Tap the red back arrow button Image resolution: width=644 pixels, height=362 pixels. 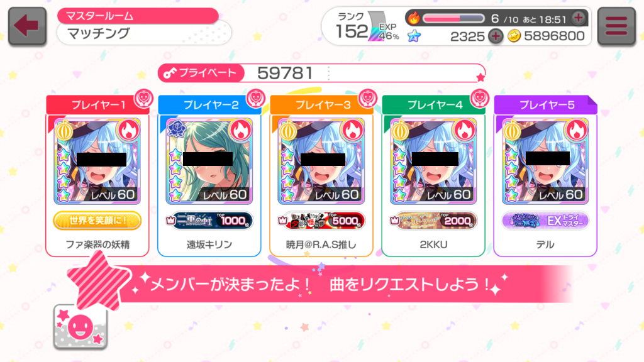[27, 26]
